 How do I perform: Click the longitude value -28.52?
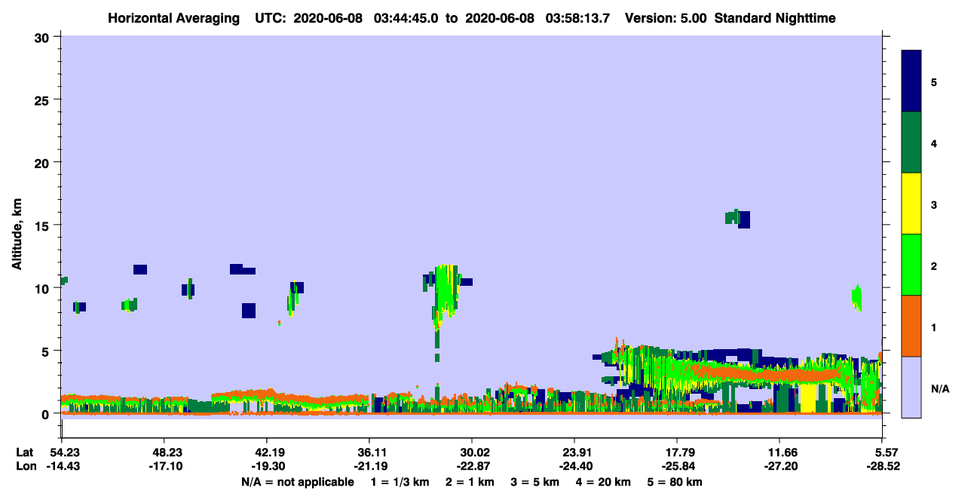[x=882, y=467]
